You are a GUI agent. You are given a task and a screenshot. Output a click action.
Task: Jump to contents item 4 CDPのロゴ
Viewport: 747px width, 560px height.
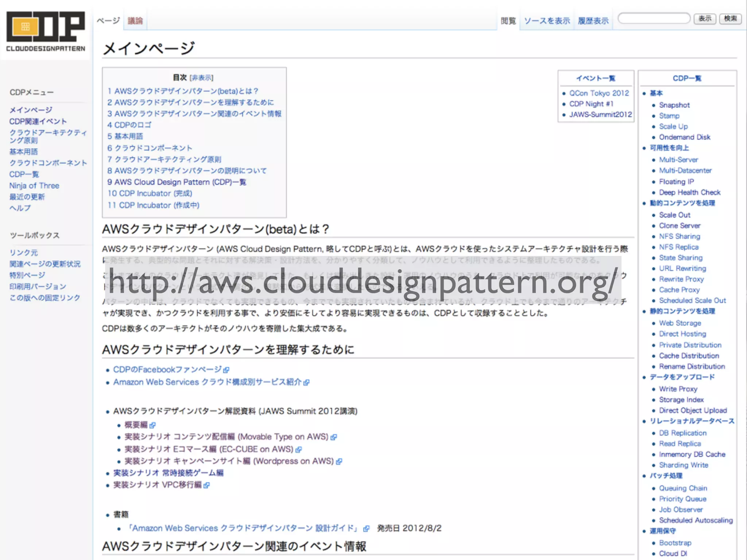pyautogui.click(x=129, y=125)
